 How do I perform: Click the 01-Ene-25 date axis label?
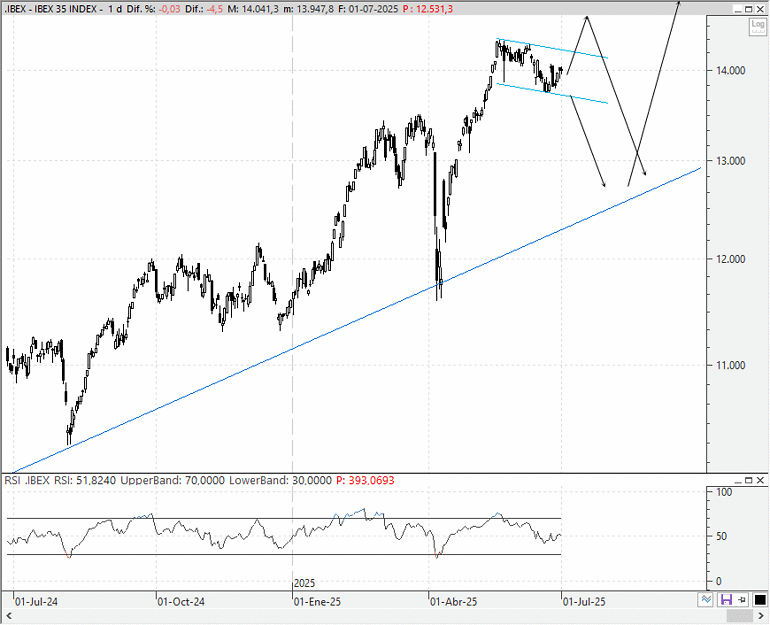[317, 602]
